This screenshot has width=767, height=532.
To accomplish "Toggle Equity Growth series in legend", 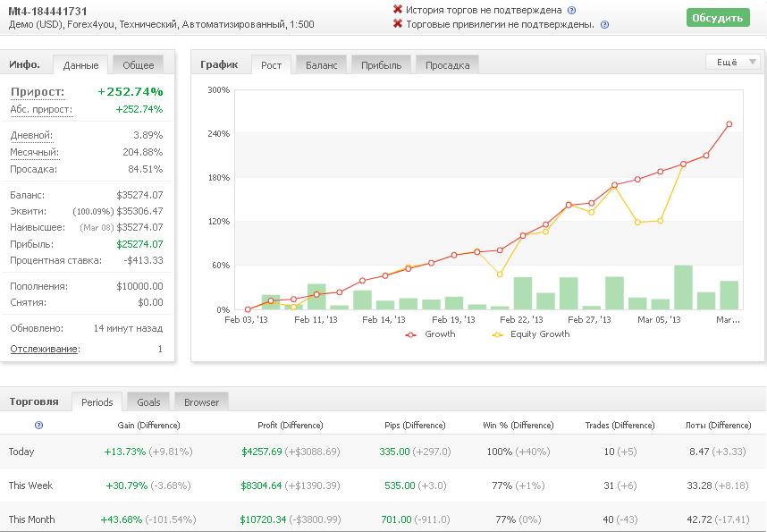I will click(x=531, y=334).
